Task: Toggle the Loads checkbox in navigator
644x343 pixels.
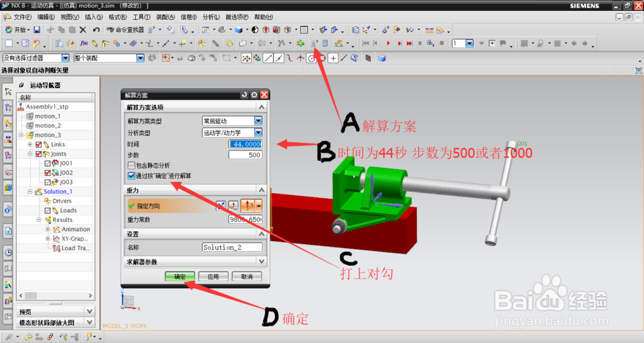Action: pyautogui.click(x=47, y=210)
